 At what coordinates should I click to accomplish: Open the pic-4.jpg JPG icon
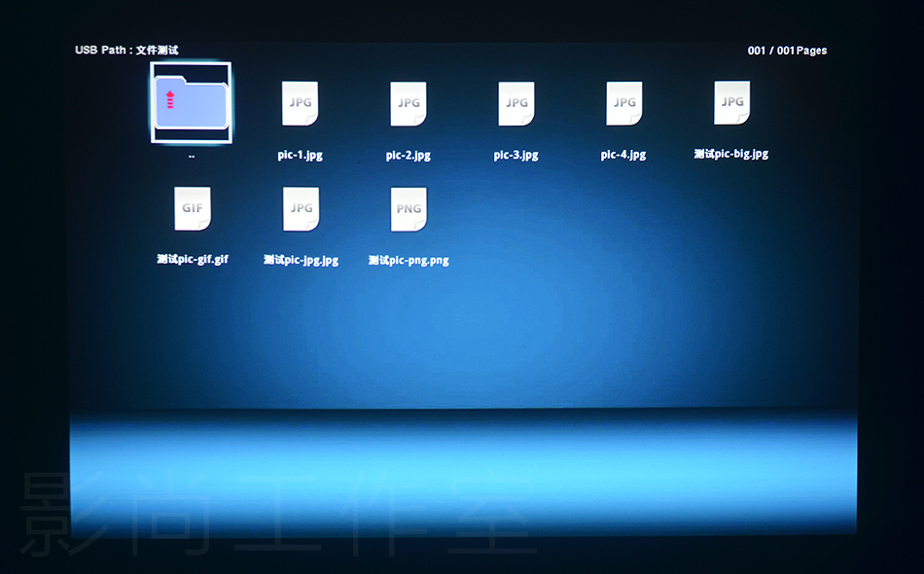(624, 103)
